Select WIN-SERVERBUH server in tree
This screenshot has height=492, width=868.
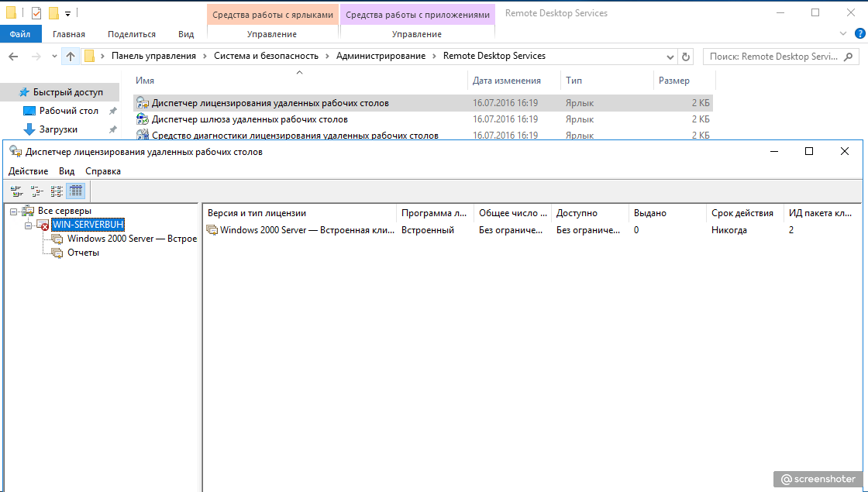[x=88, y=225]
